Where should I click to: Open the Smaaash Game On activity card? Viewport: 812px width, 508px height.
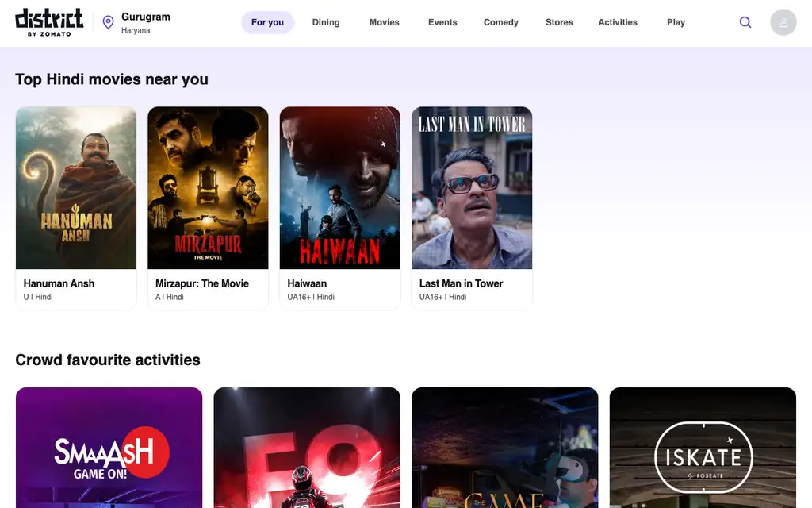[109, 448]
